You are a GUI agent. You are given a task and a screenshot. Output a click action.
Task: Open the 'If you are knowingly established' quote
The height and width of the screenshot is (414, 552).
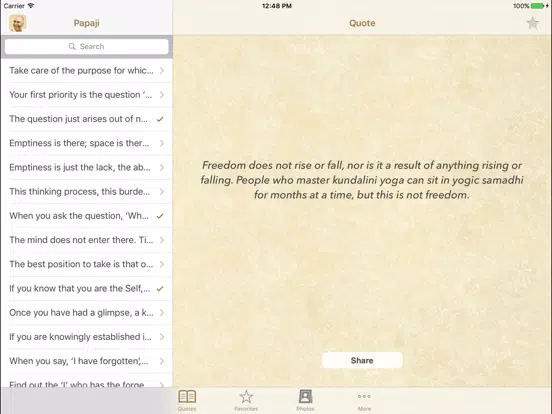pyautogui.click(x=87, y=337)
